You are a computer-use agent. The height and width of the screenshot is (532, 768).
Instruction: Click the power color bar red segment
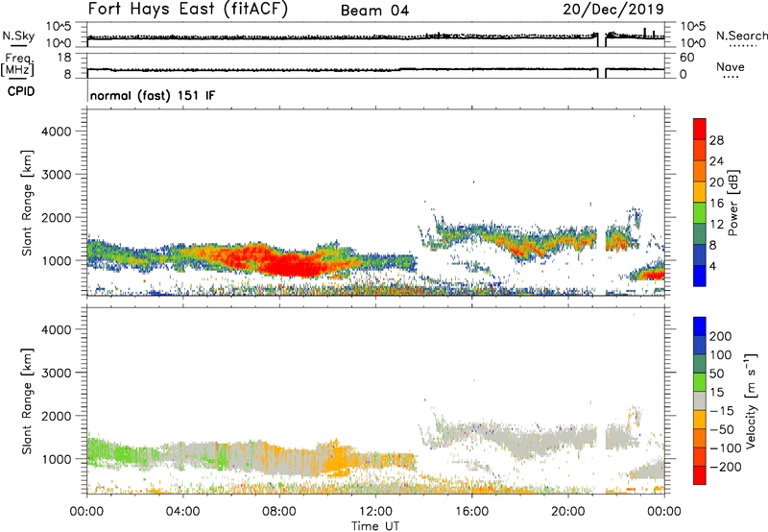[x=700, y=129]
